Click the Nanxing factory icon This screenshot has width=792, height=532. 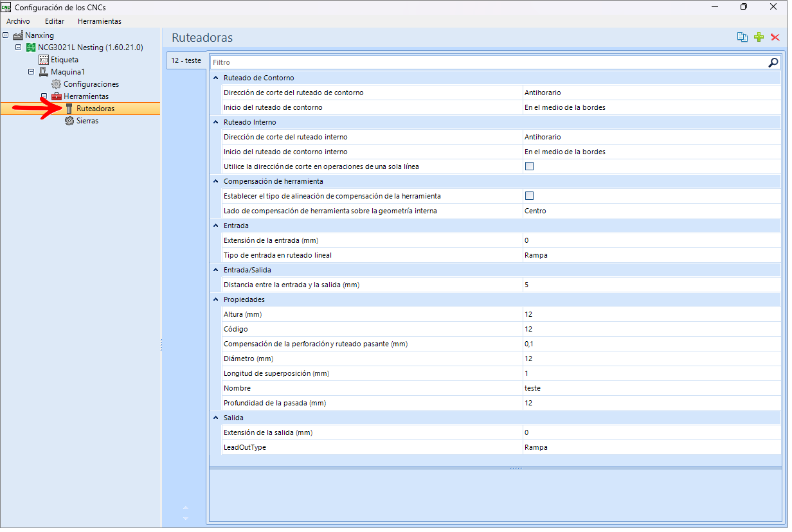pyautogui.click(x=18, y=35)
